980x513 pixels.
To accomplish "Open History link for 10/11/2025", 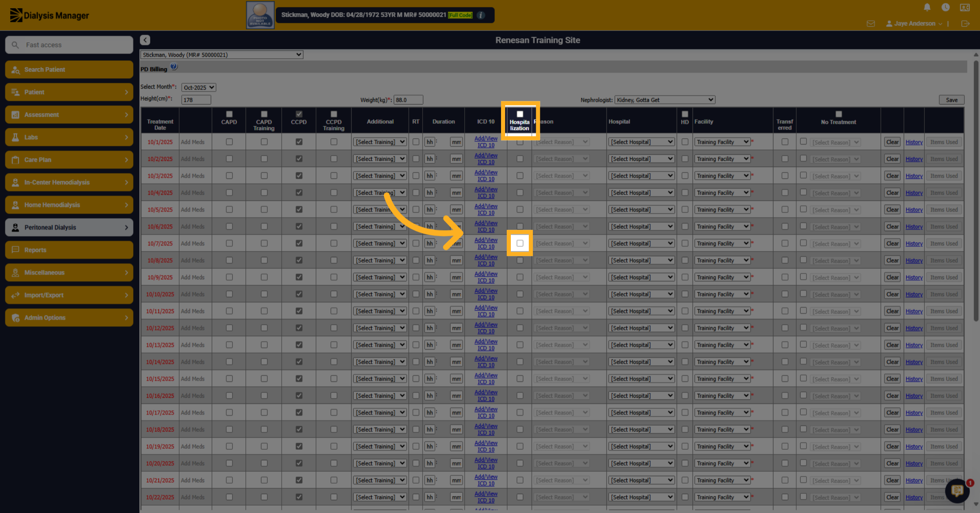I will (x=914, y=311).
